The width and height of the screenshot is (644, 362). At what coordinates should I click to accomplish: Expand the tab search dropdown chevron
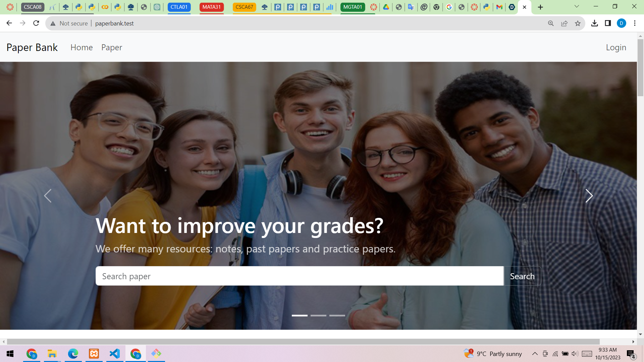577,6
